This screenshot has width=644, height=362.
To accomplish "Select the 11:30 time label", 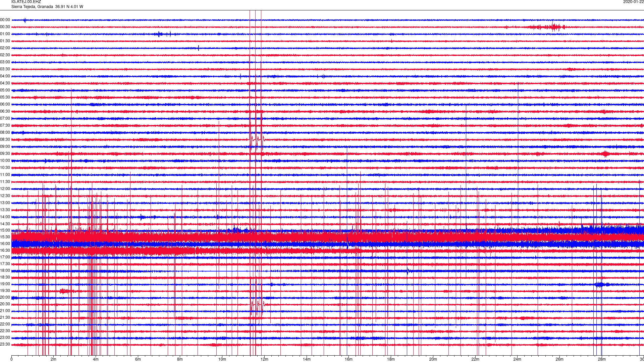I will tap(5, 182).
